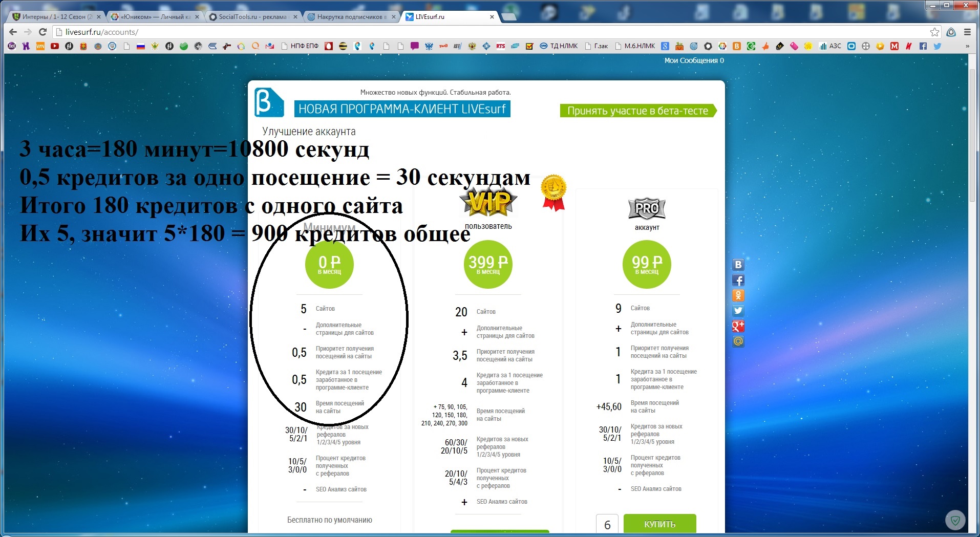The image size is (980, 537).
Task: Switch to the «Юником» Личный кабинет tab
Action: [156, 16]
